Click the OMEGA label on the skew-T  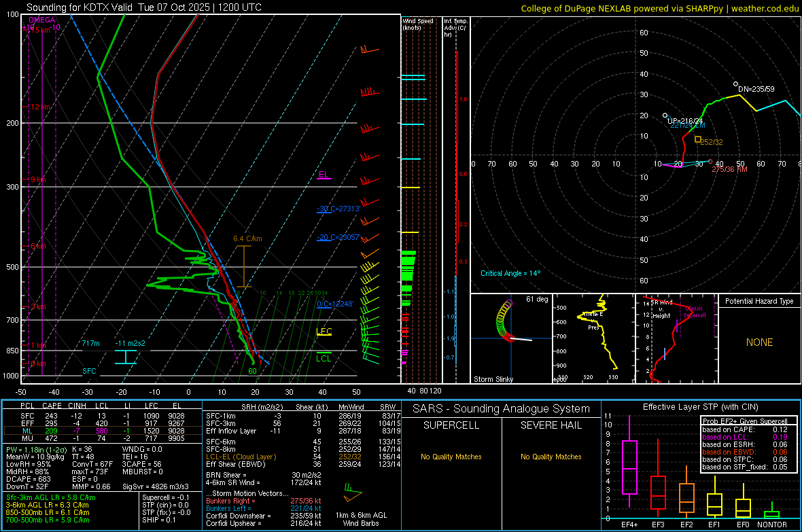(x=42, y=20)
